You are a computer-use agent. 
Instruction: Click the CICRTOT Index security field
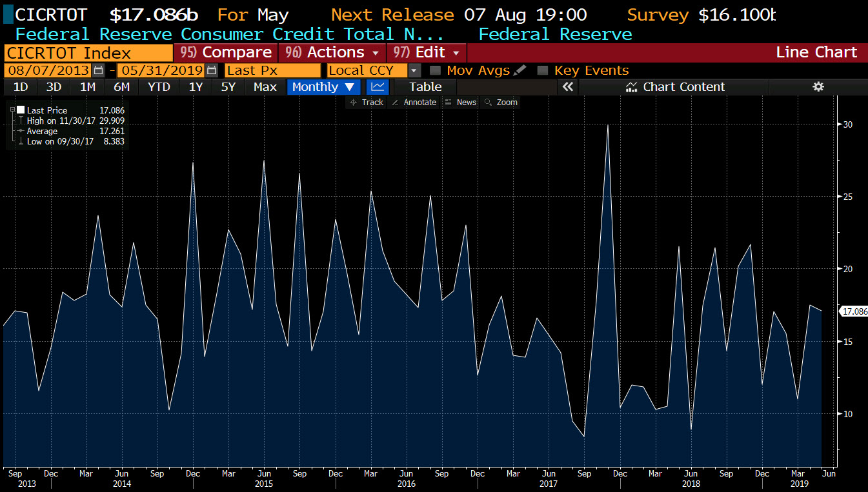pyautogui.click(x=88, y=53)
